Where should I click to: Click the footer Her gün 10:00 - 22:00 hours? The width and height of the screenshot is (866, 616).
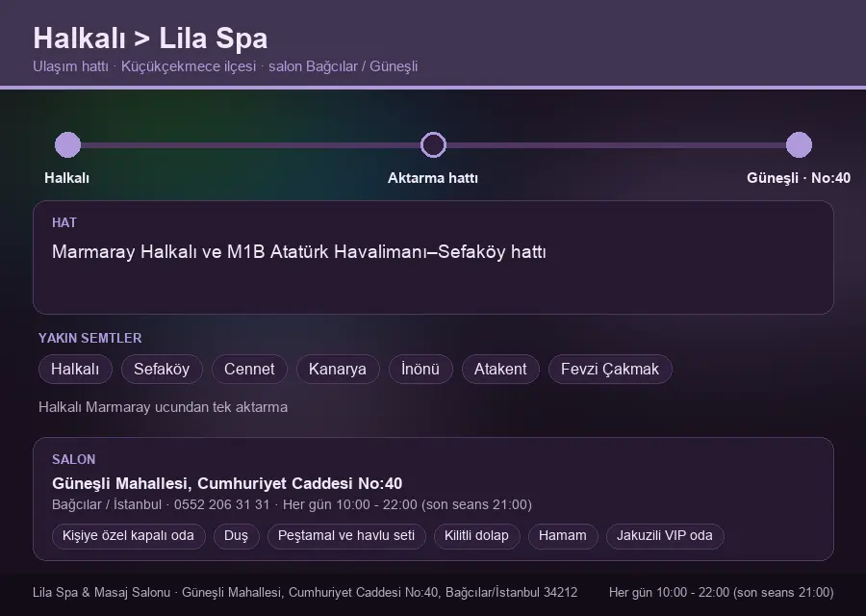point(722,592)
